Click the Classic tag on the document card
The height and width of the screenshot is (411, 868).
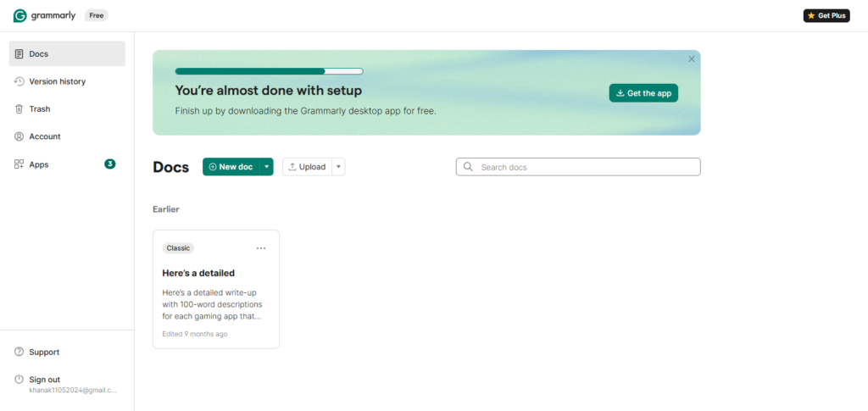tap(178, 247)
